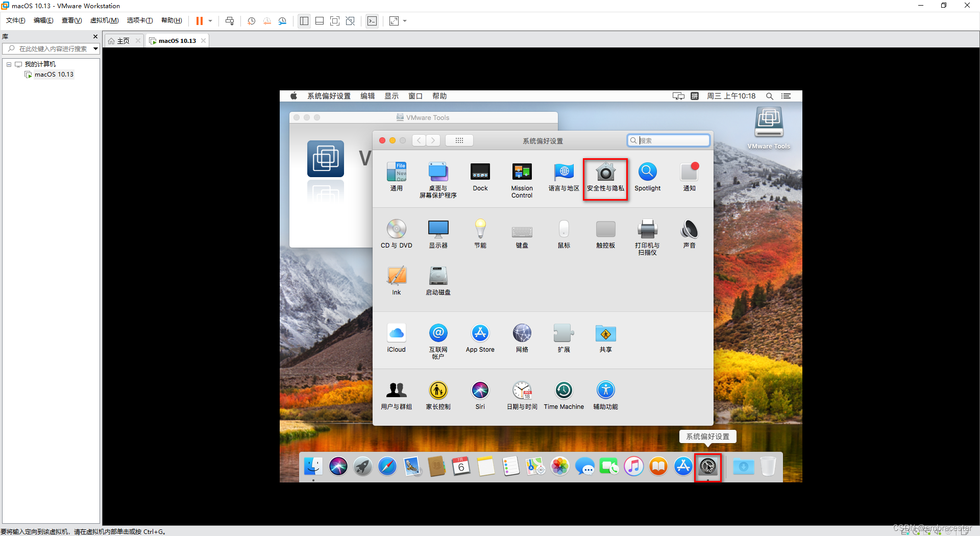The image size is (980, 536).
Task: Open Spotlight preferences
Action: click(x=648, y=177)
